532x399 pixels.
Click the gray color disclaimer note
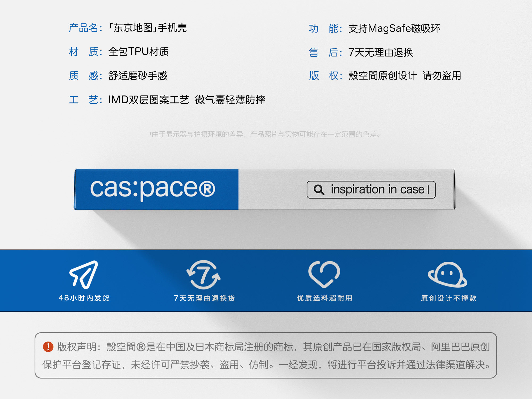tap(265, 134)
